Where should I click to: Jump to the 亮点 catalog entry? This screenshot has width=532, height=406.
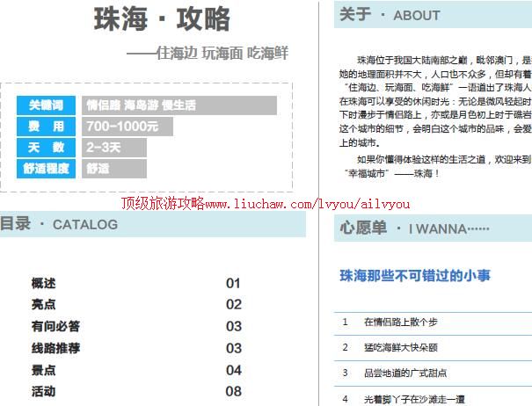tap(43, 304)
